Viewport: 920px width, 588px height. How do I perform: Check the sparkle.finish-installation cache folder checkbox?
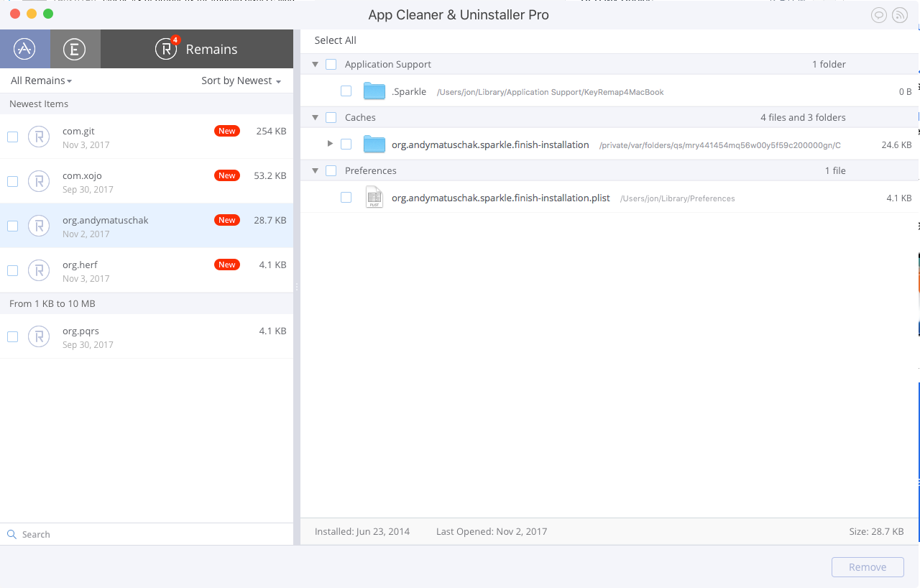(x=346, y=144)
